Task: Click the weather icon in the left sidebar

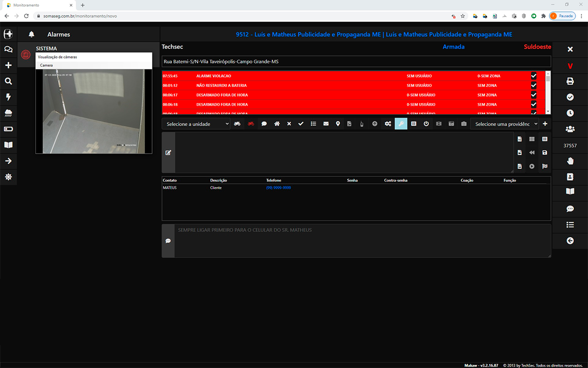Action: click(x=8, y=113)
